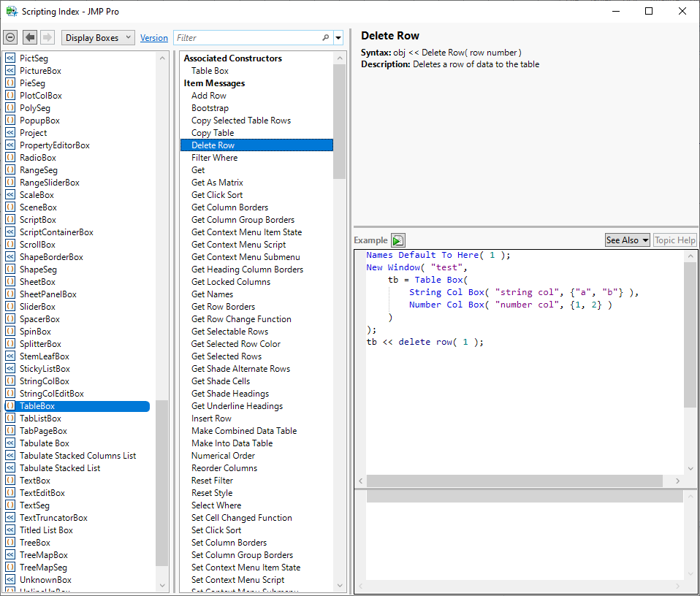
Task: Open the Version link
Action: [154, 38]
